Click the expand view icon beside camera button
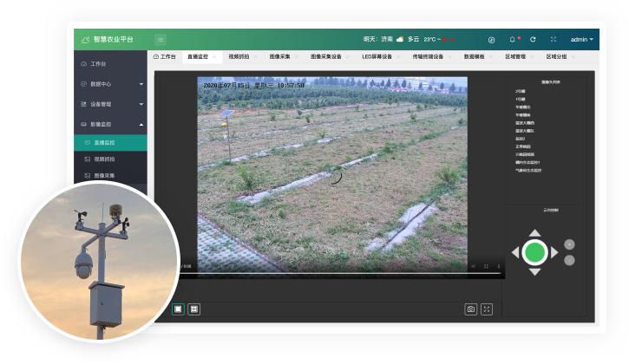The height and width of the screenshot is (364, 629). (x=487, y=309)
